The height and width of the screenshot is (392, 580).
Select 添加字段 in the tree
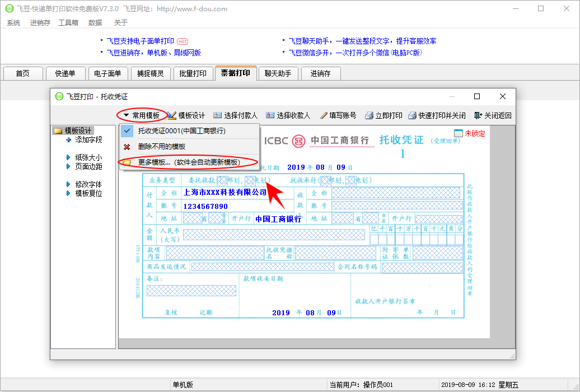coord(88,139)
